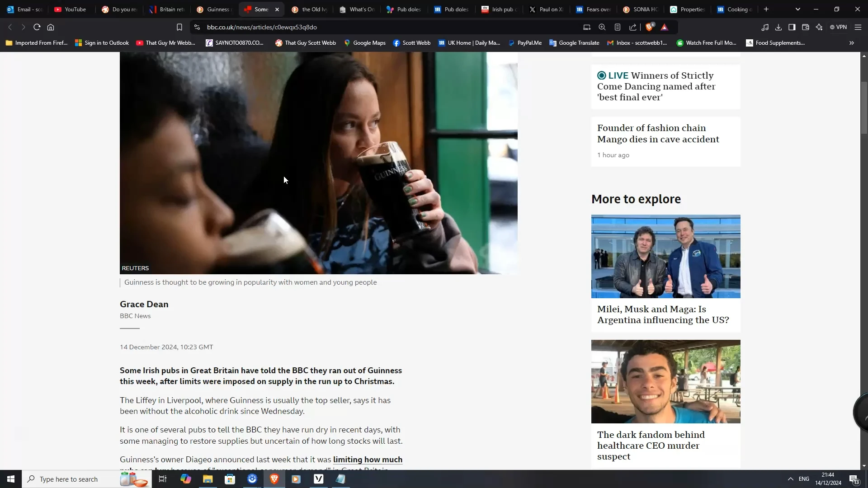Open the Copilot icon in the taskbar

point(186,479)
